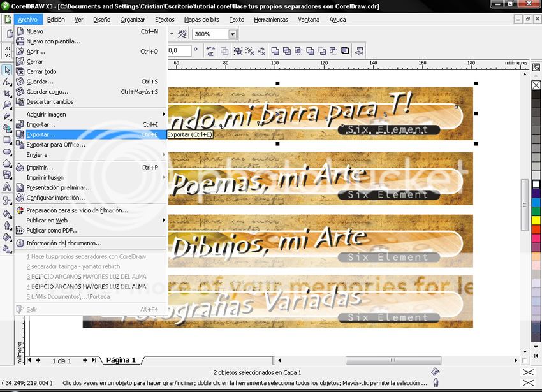Open the Mapas de bits menu
Image resolution: width=542 pixels, height=392 pixels.
[202, 20]
